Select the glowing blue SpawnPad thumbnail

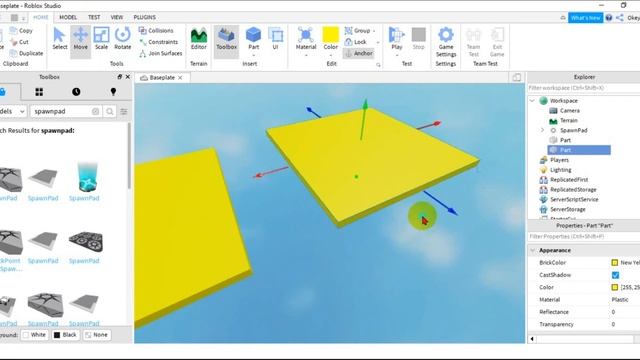click(87, 177)
